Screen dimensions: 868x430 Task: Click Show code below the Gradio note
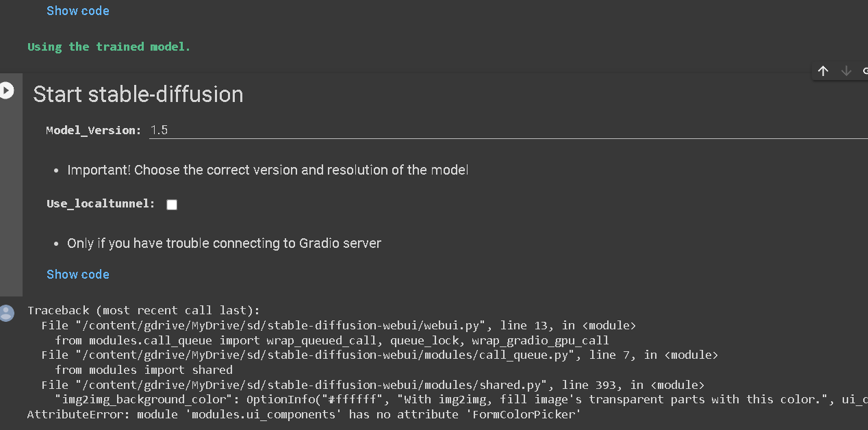pyautogui.click(x=77, y=274)
